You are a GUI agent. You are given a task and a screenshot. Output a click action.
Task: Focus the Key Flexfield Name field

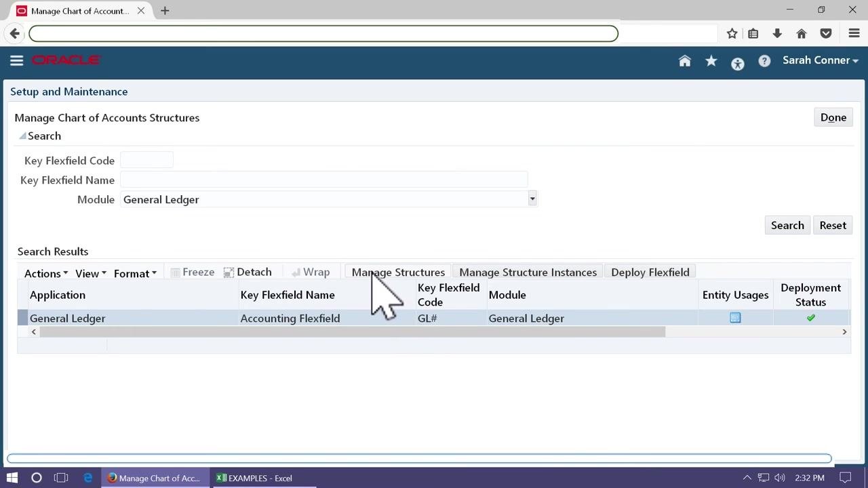[x=324, y=180]
